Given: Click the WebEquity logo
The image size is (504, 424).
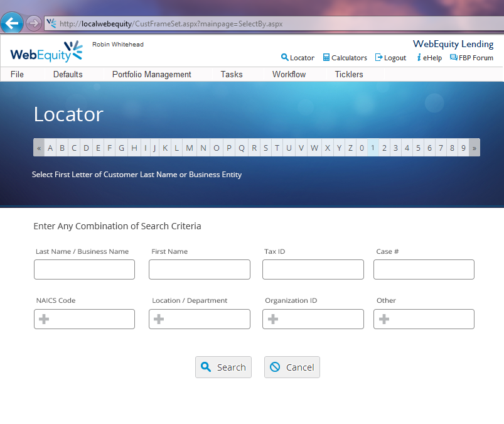Looking at the screenshot, I should click(46, 52).
